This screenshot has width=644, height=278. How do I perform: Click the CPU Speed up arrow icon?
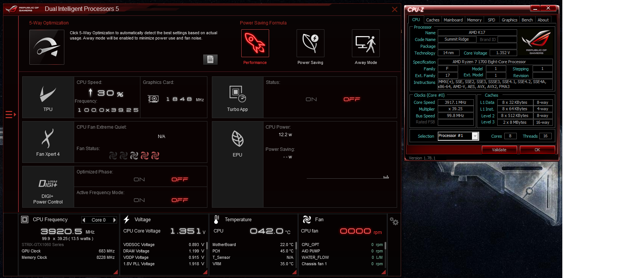click(x=90, y=92)
